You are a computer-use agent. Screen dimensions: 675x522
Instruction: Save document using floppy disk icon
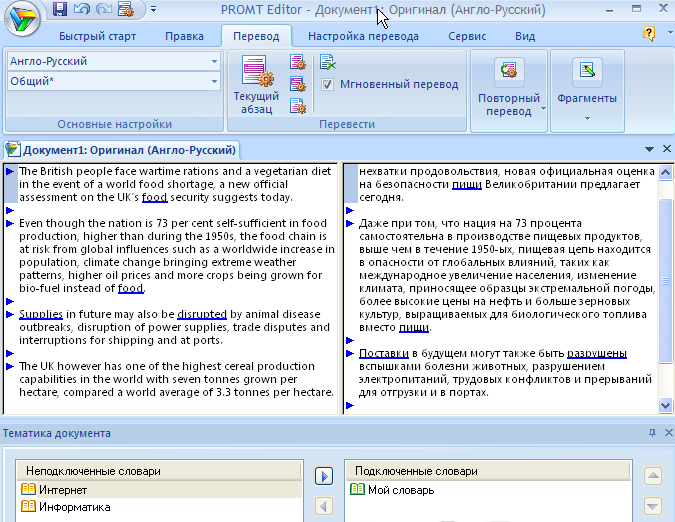pyautogui.click(x=60, y=9)
